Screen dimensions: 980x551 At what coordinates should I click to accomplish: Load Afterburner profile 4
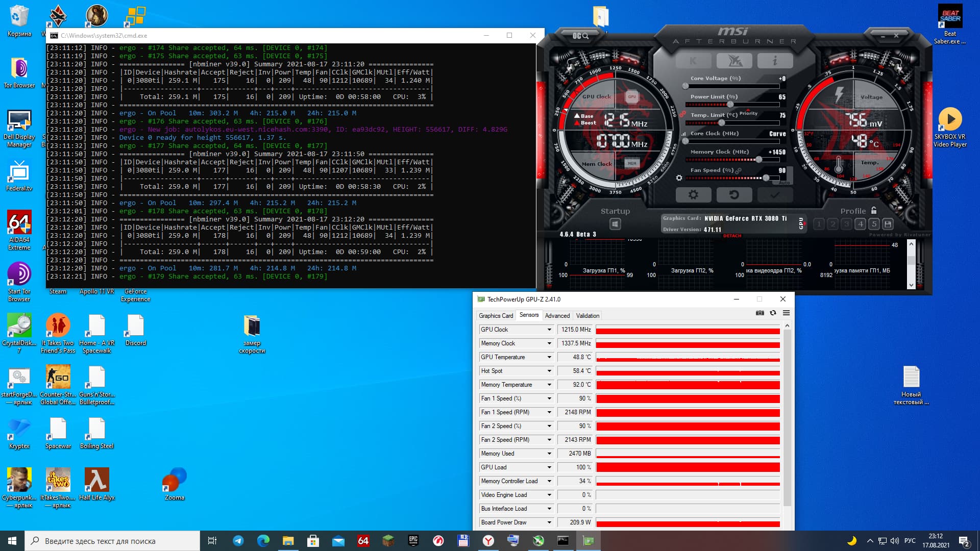860,224
